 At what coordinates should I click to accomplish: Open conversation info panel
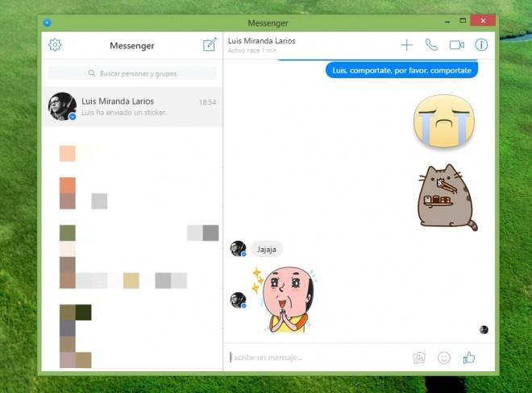click(x=481, y=45)
